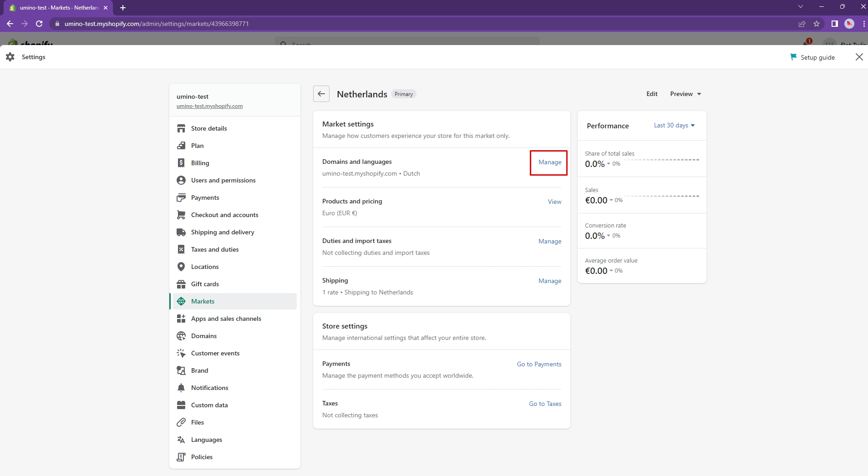Click the browser address bar URL

pos(157,24)
